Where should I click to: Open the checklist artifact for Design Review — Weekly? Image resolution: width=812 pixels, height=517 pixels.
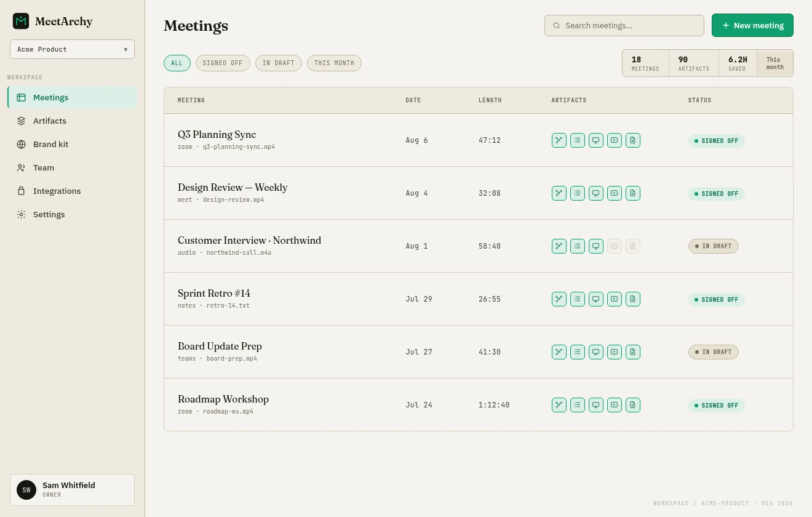(578, 193)
